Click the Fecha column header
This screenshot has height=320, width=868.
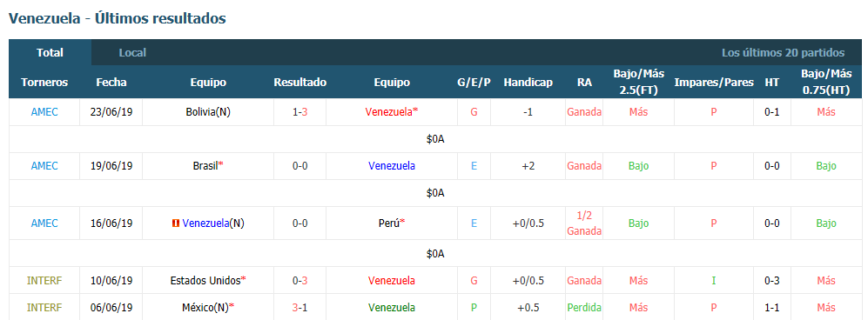pos(111,83)
